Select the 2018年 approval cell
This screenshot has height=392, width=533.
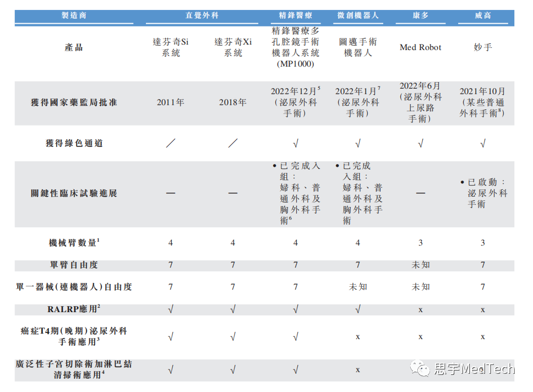pyautogui.click(x=233, y=102)
